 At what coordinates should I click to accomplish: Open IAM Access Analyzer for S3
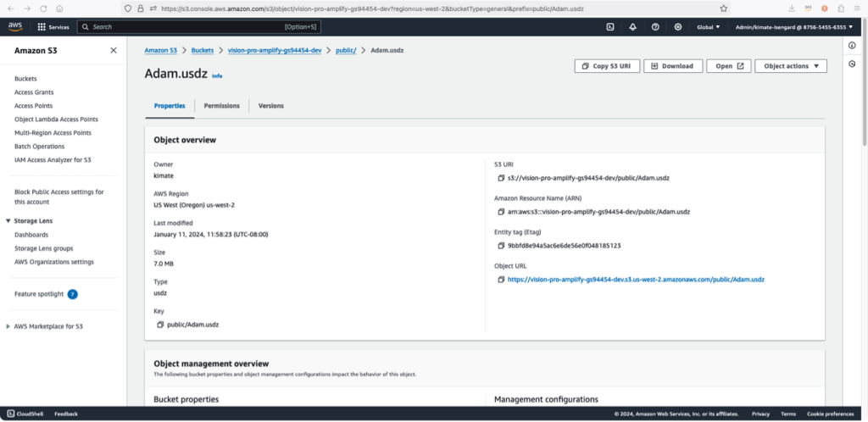click(x=53, y=160)
